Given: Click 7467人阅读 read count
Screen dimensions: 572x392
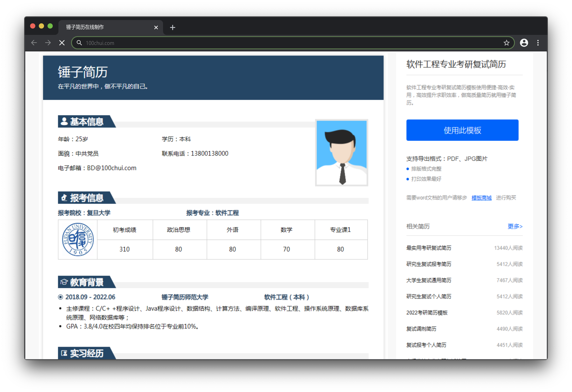Looking at the screenshot, I should click(509, 280).
